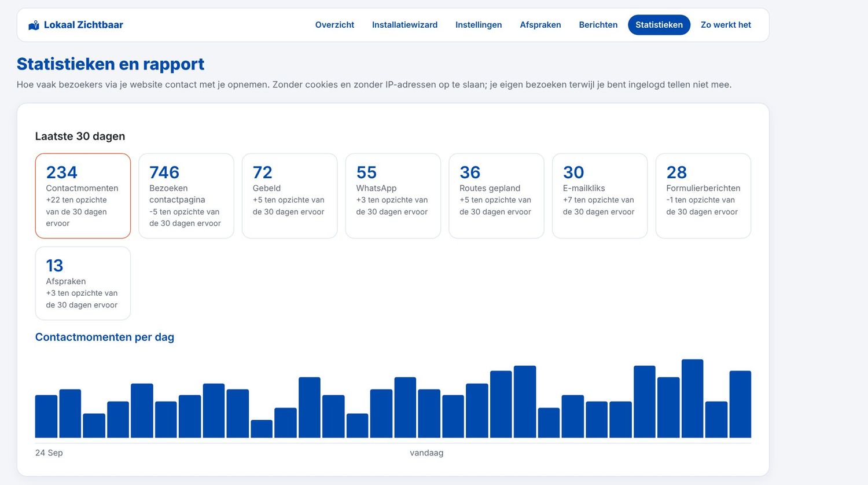Pick the WhatsApp statistic card
Screen dimensions: 868x485
click(x=393, y=196)
